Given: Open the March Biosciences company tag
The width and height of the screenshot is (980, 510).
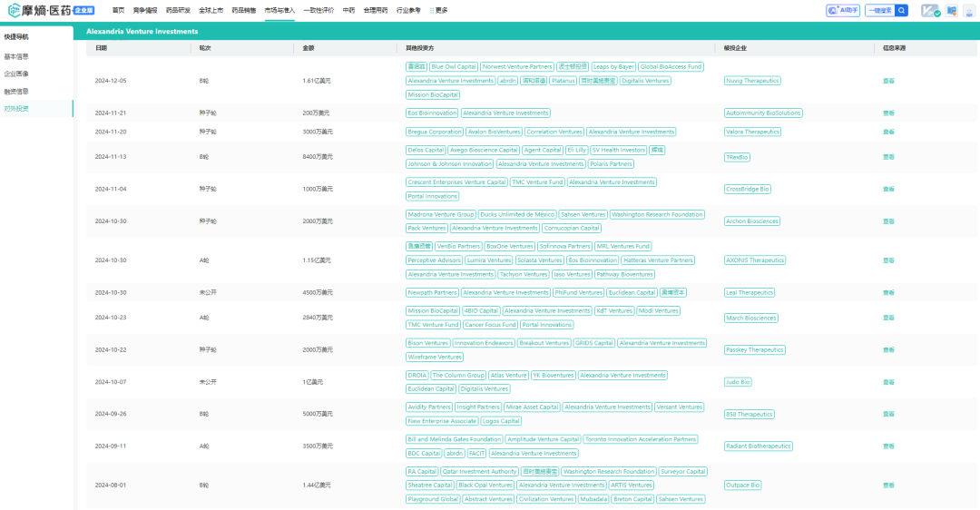Looking at the screenshot, I should click(x=751, y=319).
